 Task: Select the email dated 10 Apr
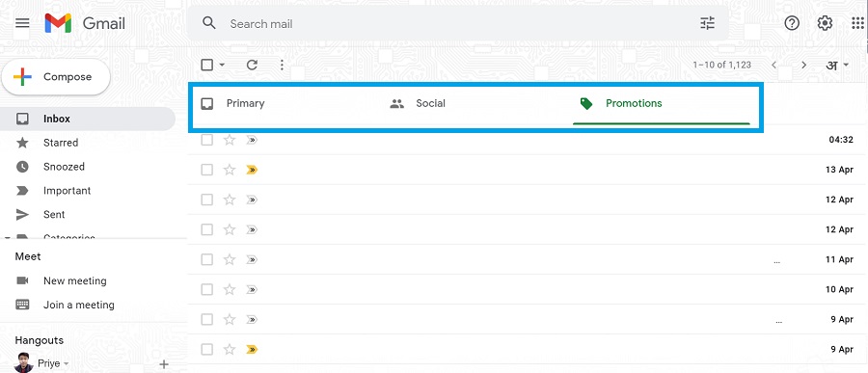(x=207, y=289)
